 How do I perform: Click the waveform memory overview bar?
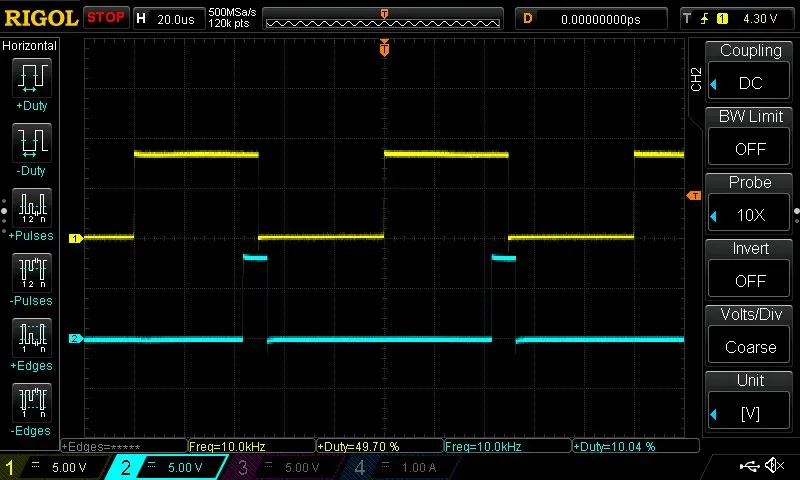click(x=383, y=19)
